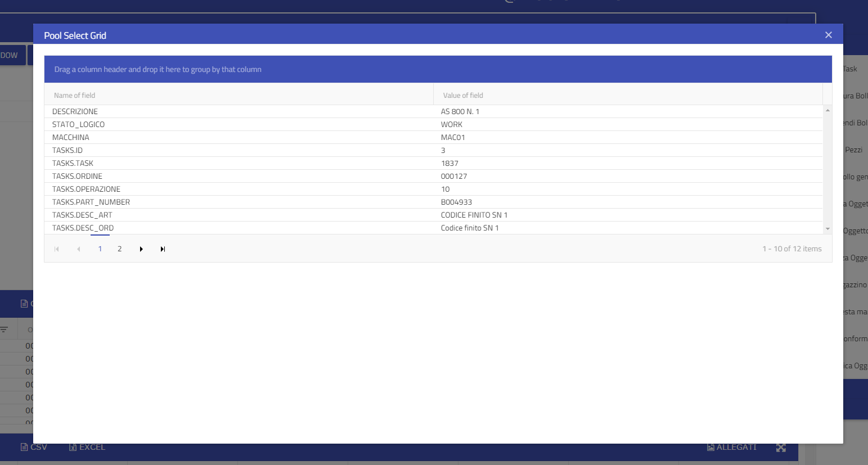Image resolution: width=868 pixels, height=465 pixels.
Task: Sort by the Name of field column header
Action: (239, 95)
